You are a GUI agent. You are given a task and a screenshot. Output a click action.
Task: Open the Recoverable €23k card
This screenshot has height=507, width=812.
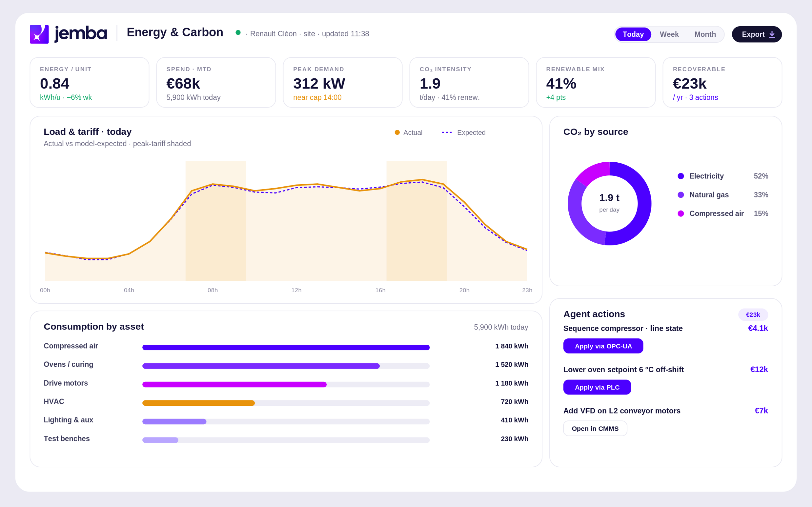point(722,82)
